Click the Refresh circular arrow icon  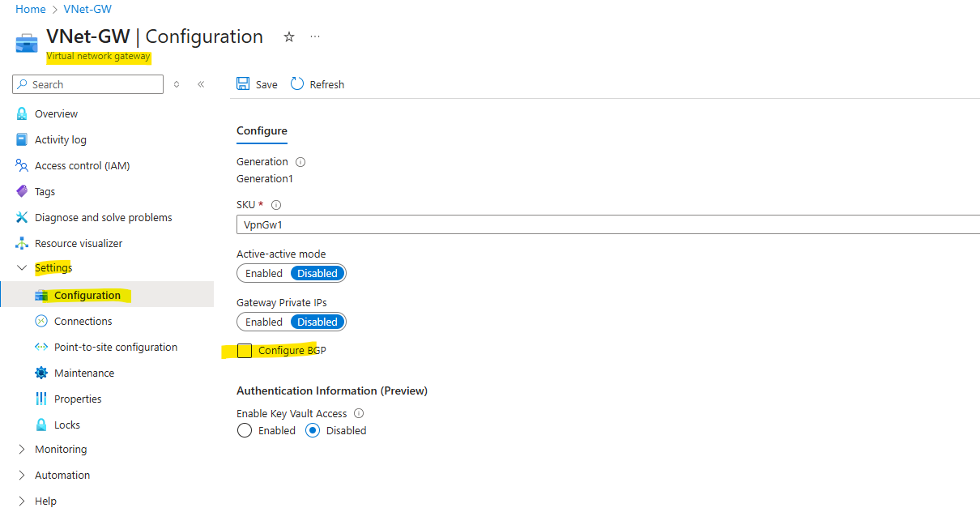(x=297, y=84)
